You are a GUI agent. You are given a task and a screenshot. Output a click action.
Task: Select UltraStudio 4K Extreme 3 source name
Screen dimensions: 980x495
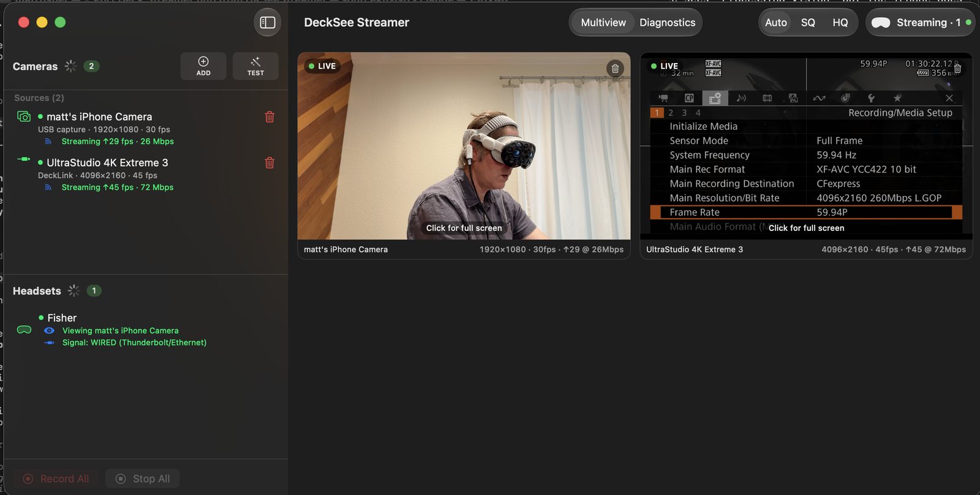tap(107, 163)
